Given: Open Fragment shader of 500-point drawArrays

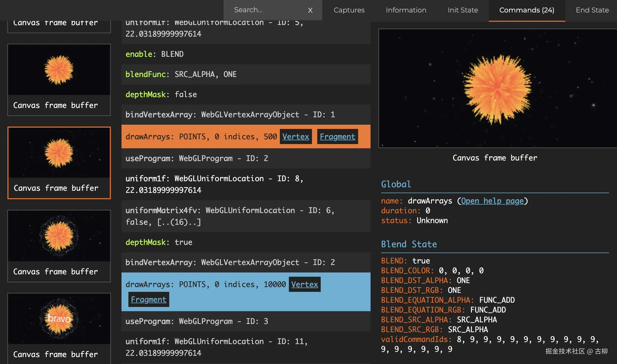Looking at the screenshot, I should pyautogui.click(x=337, y=137).
